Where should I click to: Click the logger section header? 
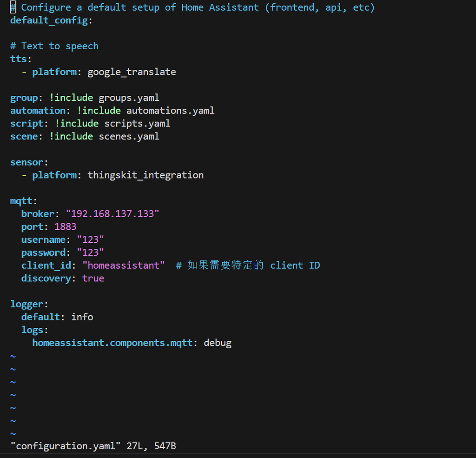[26, 304]
